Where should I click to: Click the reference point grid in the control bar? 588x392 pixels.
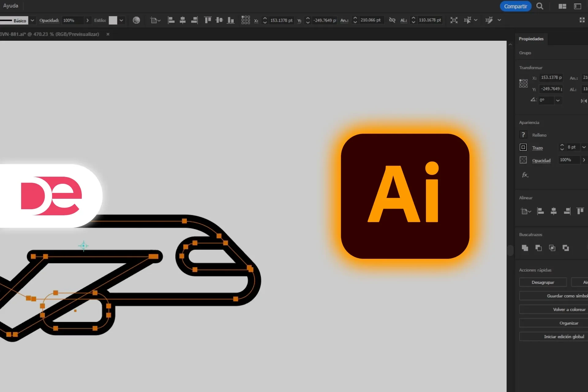click(246, 20)
